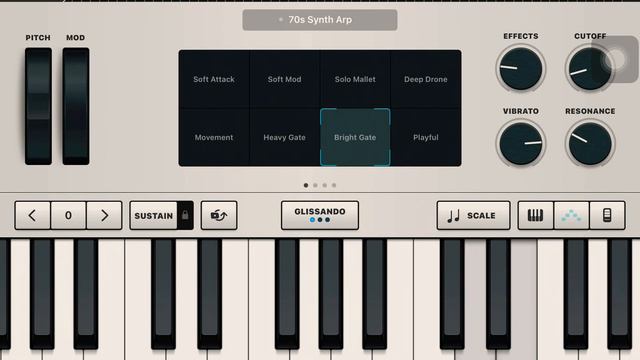Select the Heavy Gate pad
This screenshot has height=360, width=640.
point(284,138)
